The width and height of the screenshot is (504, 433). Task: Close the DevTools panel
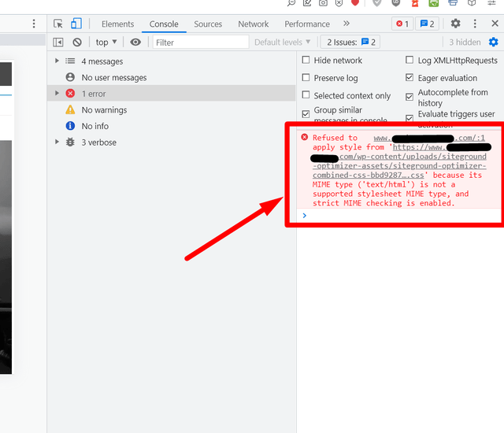point(495,24)
